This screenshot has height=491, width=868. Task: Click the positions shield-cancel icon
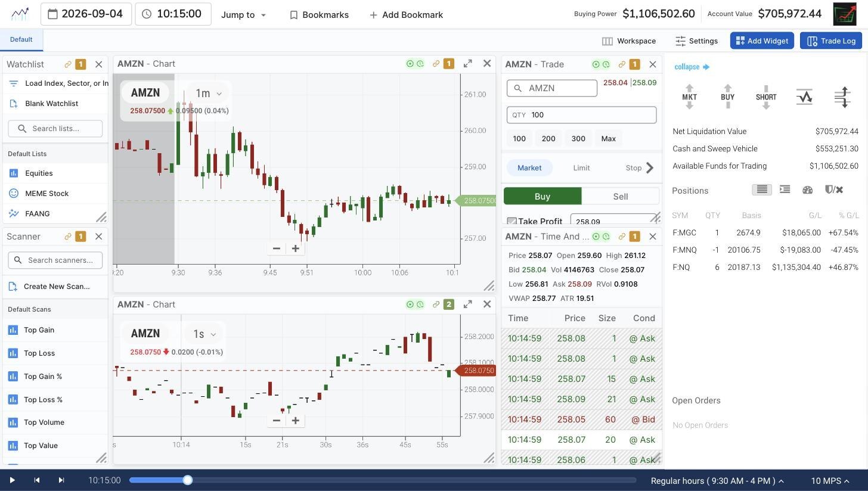(x=834, y=189)
